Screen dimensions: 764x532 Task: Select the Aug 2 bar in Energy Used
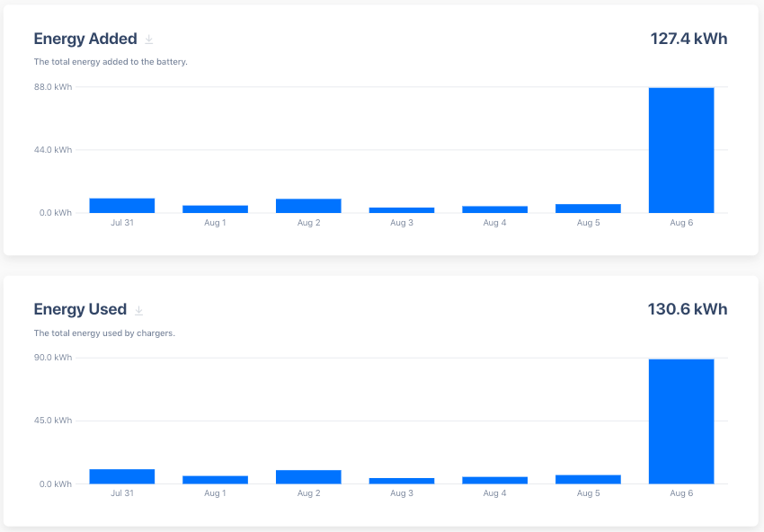[308, 477]
